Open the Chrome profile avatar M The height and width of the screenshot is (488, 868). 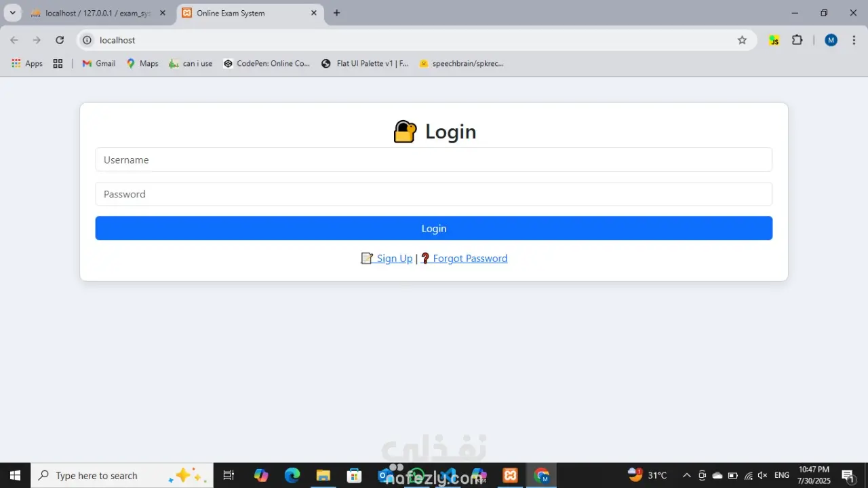[x=831, y=40]
